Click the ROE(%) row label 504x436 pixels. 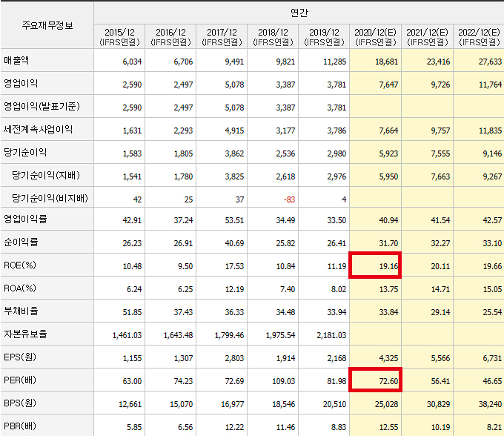coord(20,265)
